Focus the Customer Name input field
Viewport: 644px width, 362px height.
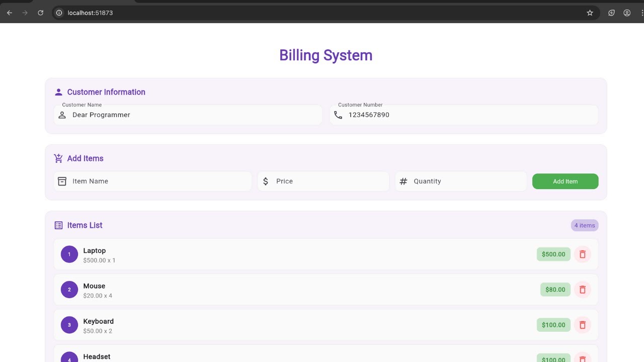[188, 115]
